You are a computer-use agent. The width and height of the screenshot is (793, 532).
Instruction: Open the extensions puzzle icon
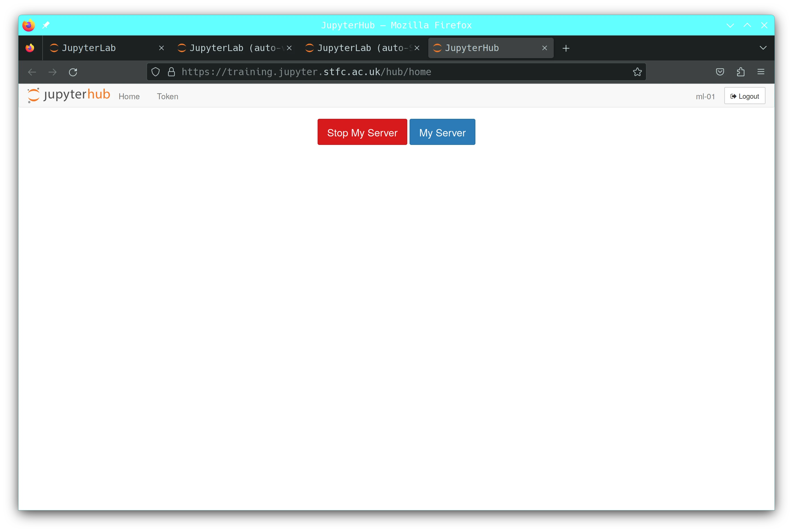coord(740,71)
